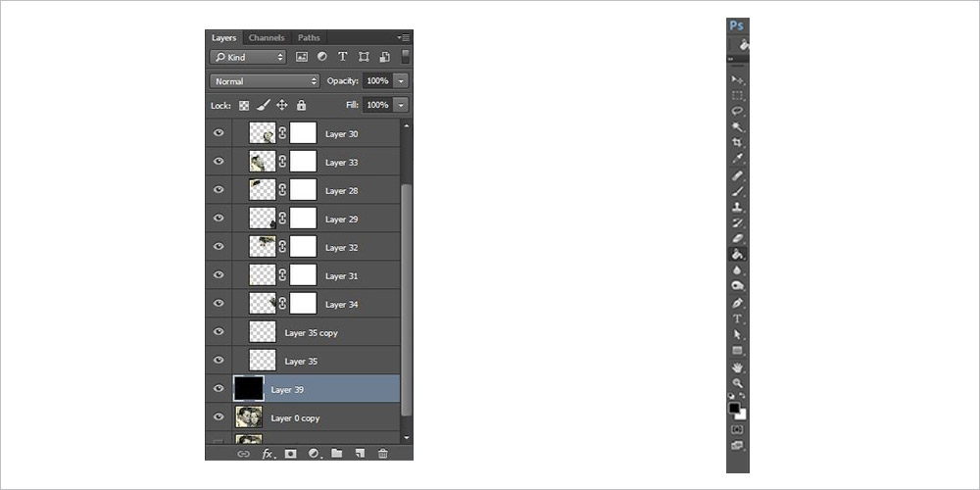The width and height of the screenshot is (980, 490).
Task: Click the Opacity 100% field
Action: pyautogui.click(x=377, y=80)
